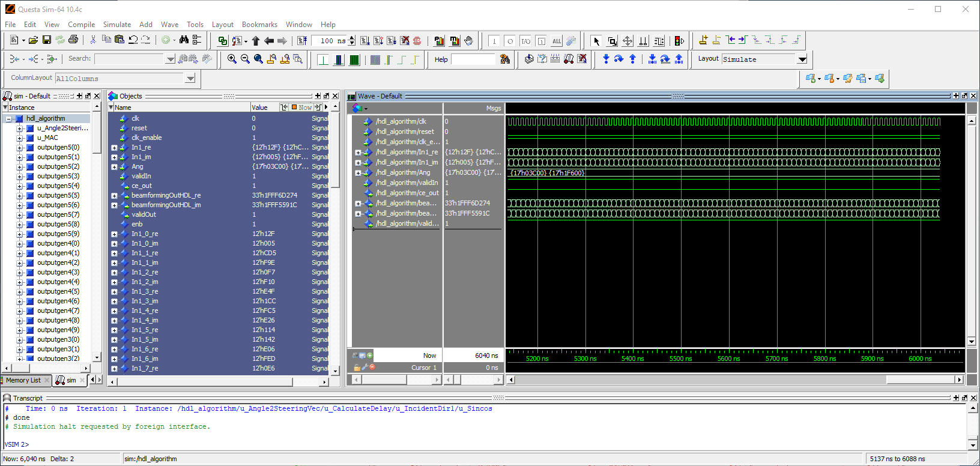Click the Zoom Out magnifier icon

click(245, 59)
